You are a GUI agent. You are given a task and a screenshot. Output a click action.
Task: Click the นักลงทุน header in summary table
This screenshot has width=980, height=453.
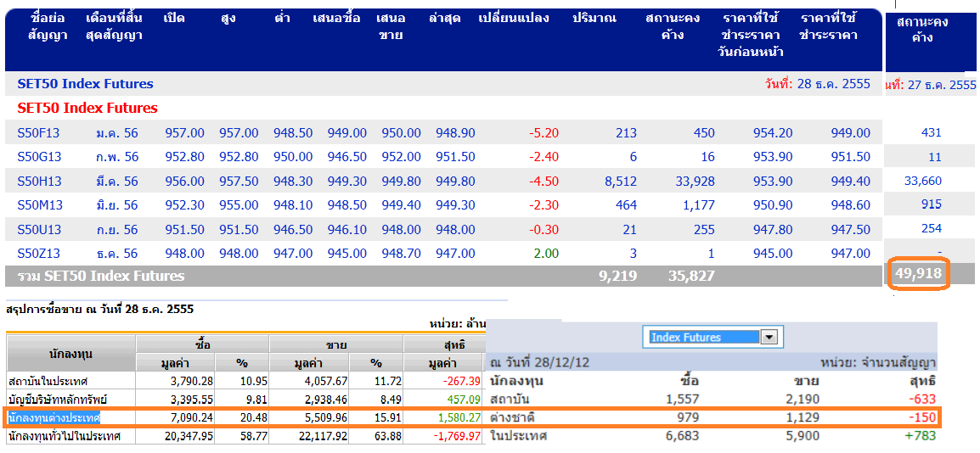[70, 354]
